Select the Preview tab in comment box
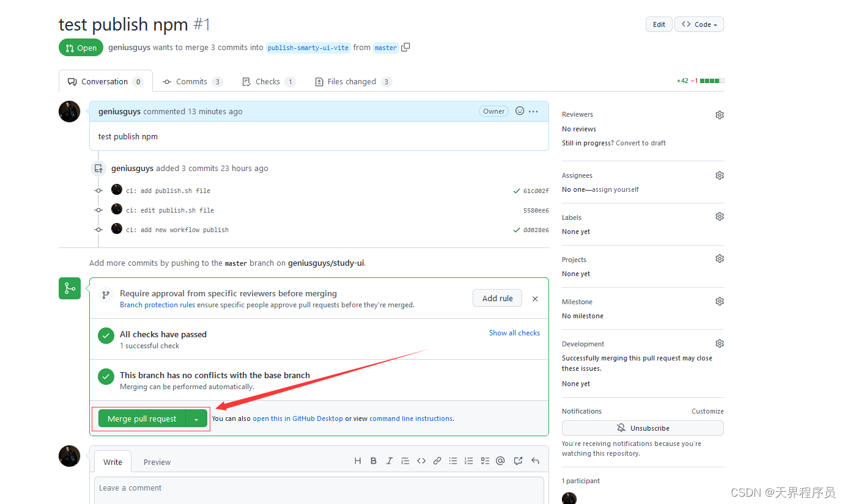Screen dimensions: 845x504 tap(157, 462)
